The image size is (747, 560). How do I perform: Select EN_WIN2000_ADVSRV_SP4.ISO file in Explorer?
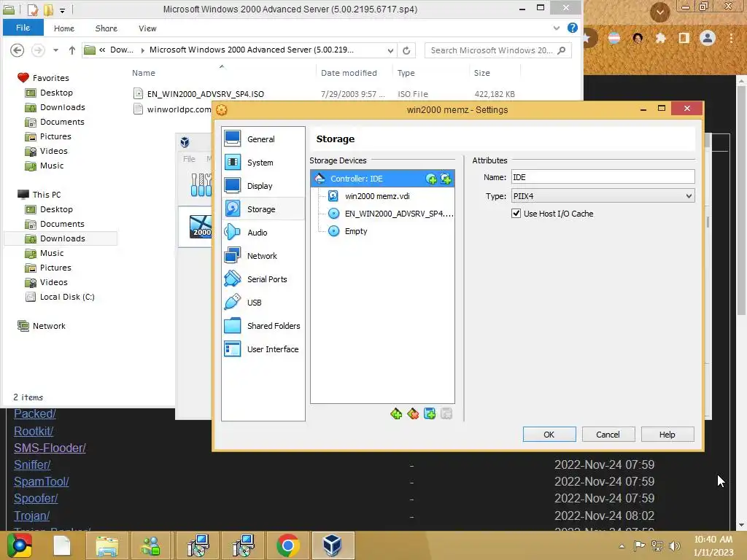pyautogui.click(x=205, y=94)
